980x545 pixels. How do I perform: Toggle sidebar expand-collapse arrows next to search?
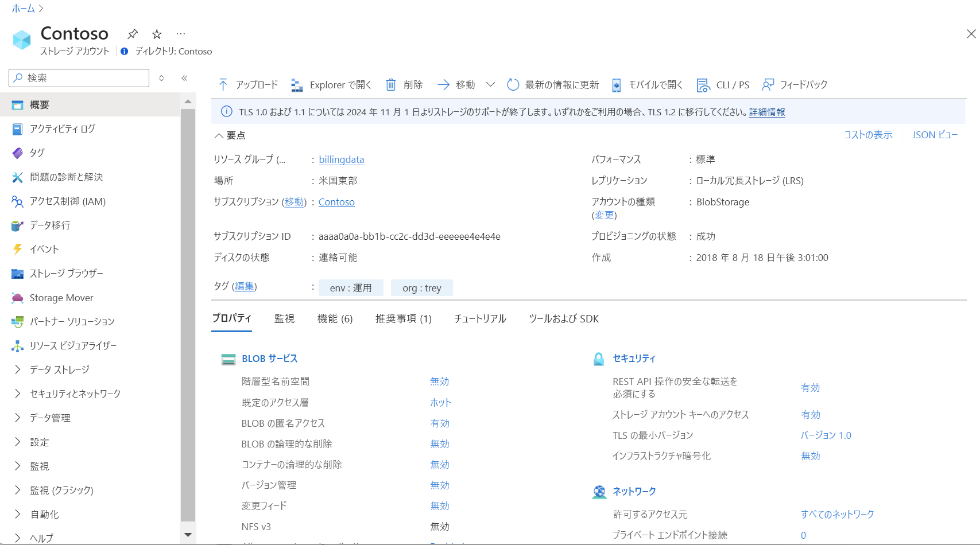[162, 78]
